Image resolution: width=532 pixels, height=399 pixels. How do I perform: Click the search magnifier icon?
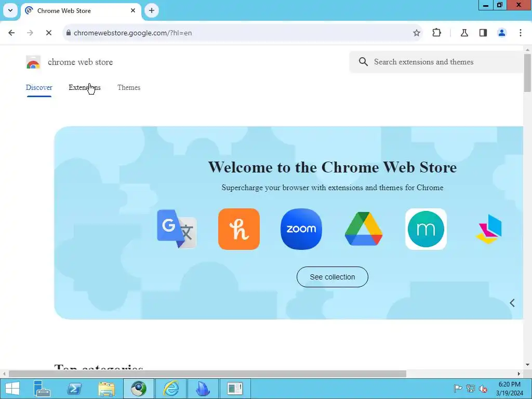363,62
